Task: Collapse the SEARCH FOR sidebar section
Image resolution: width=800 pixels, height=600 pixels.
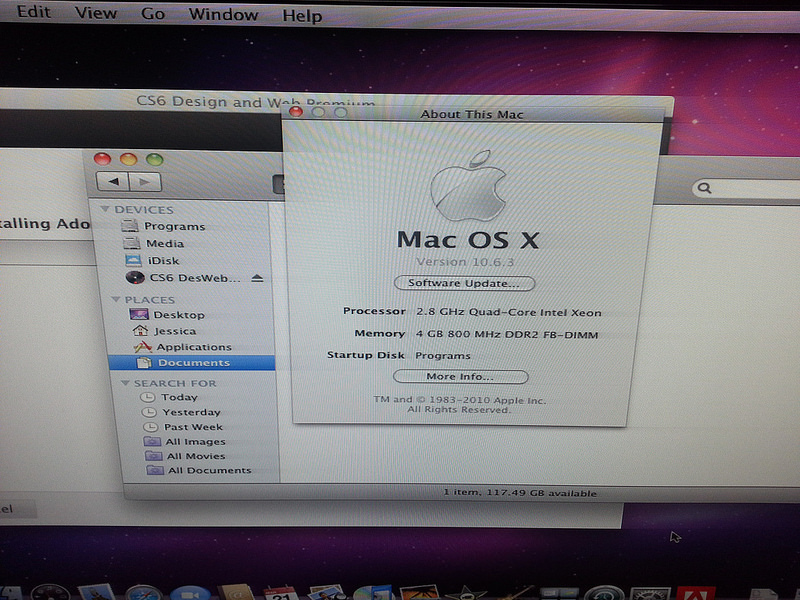Action: point(125,383)
